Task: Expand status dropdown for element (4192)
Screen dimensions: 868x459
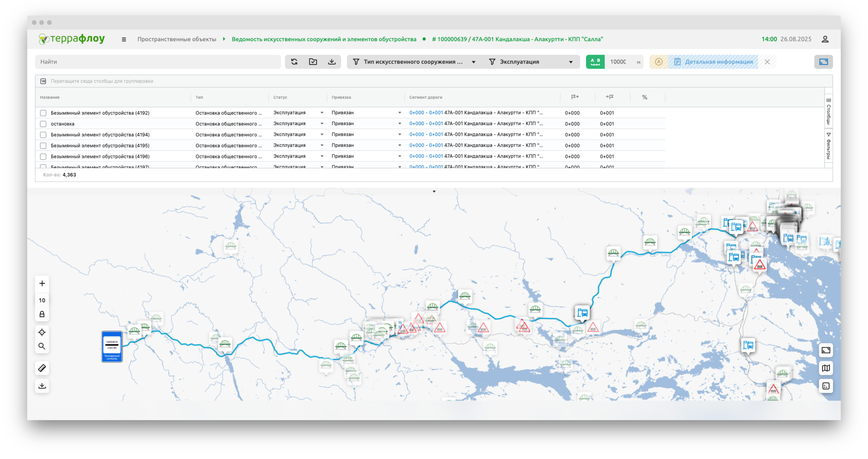Action: coord(322,113)
